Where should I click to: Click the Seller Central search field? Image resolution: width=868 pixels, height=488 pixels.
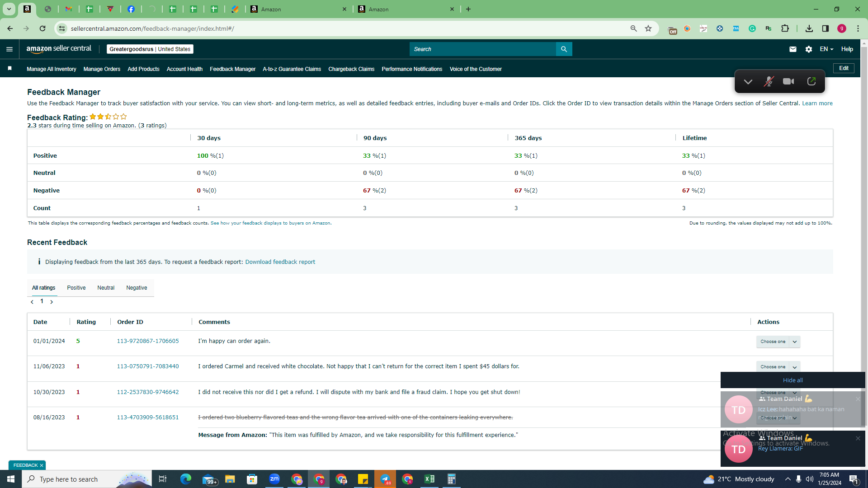(483, 49)
